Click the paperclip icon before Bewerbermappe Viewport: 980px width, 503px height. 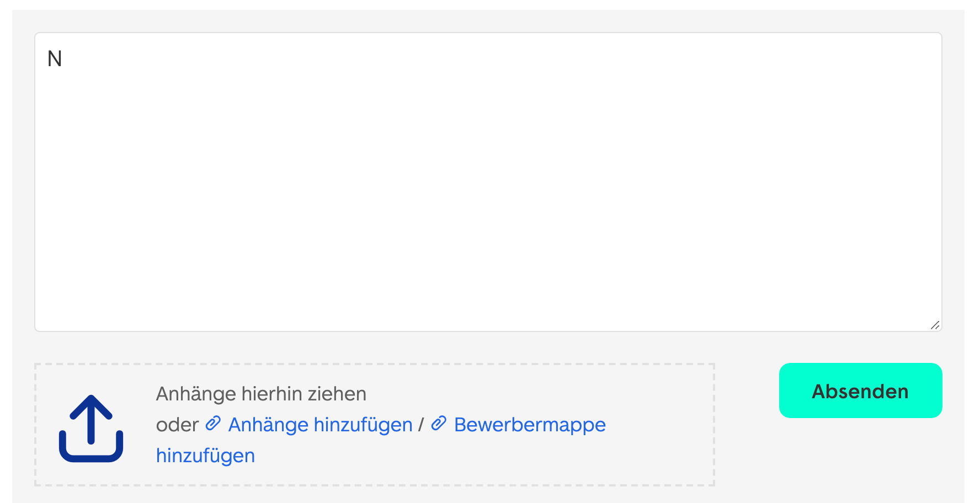(x=439, y=424)
